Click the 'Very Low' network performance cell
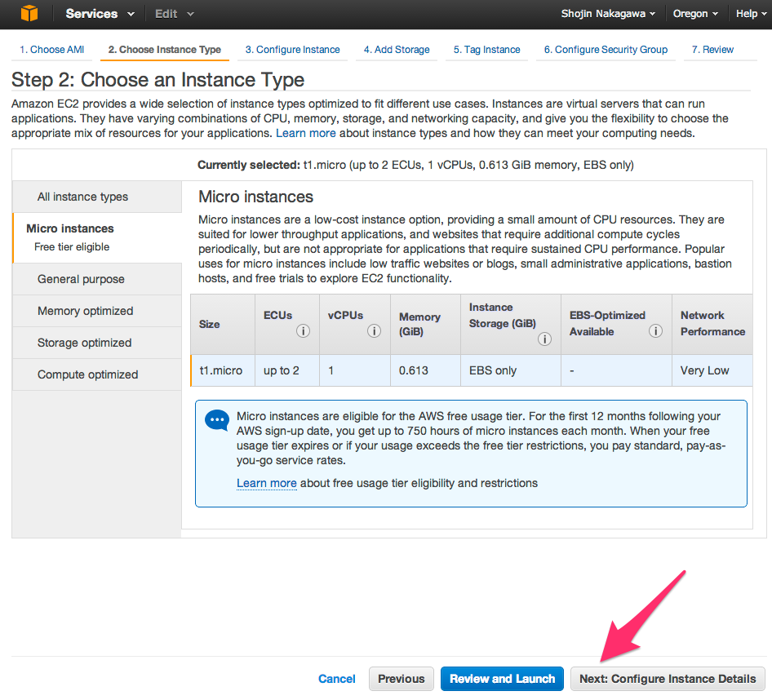 (x=712, y=370)
